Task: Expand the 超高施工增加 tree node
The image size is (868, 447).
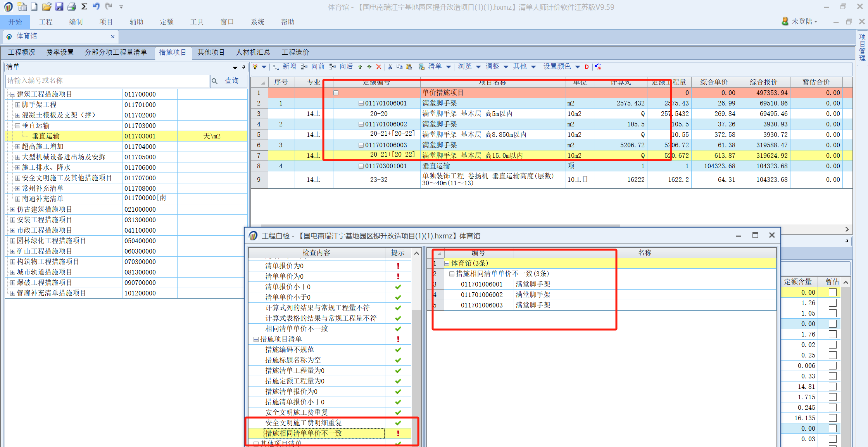Action: (17, 147)
